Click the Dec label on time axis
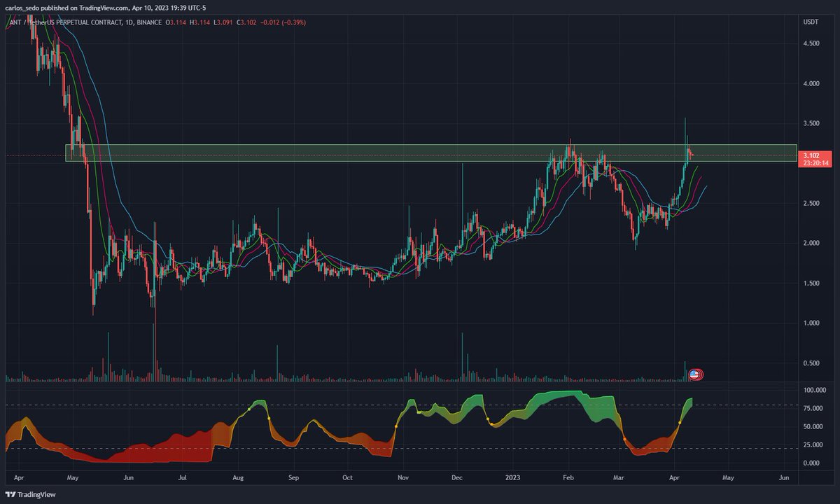 [456, 477]
